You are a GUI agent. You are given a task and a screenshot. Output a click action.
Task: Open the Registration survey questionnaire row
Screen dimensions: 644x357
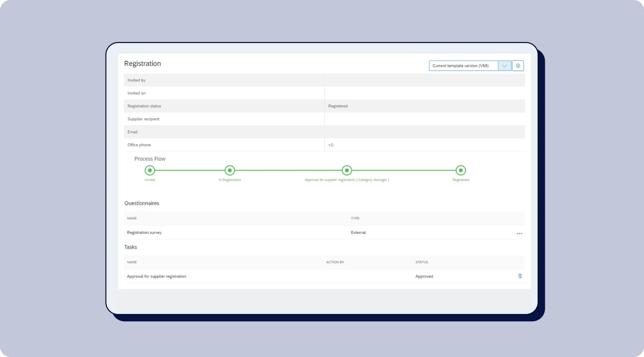(144, 232)
